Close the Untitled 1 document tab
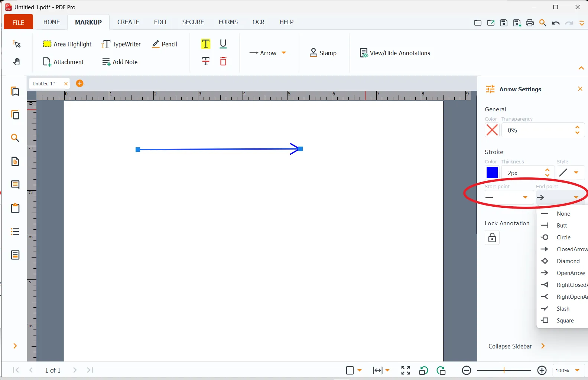Screen dimensions: 588x380 [x=66, y=84]
